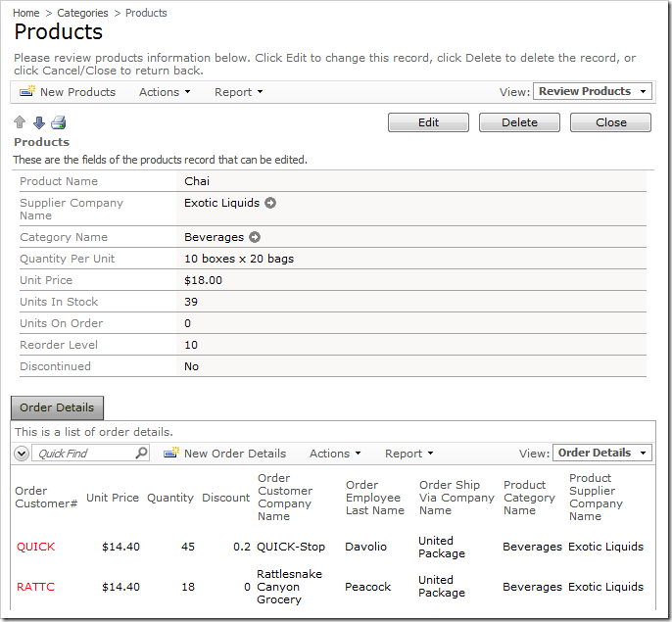The width and height of the screenshot is (672, 622).
Task: Sort by Quantity column header
Action: tap(170, 498)
